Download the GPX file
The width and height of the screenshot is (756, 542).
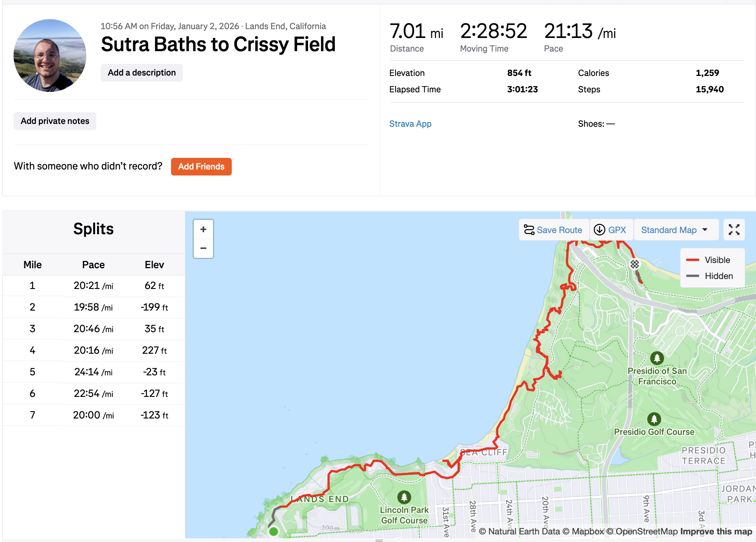click(611, 230)
